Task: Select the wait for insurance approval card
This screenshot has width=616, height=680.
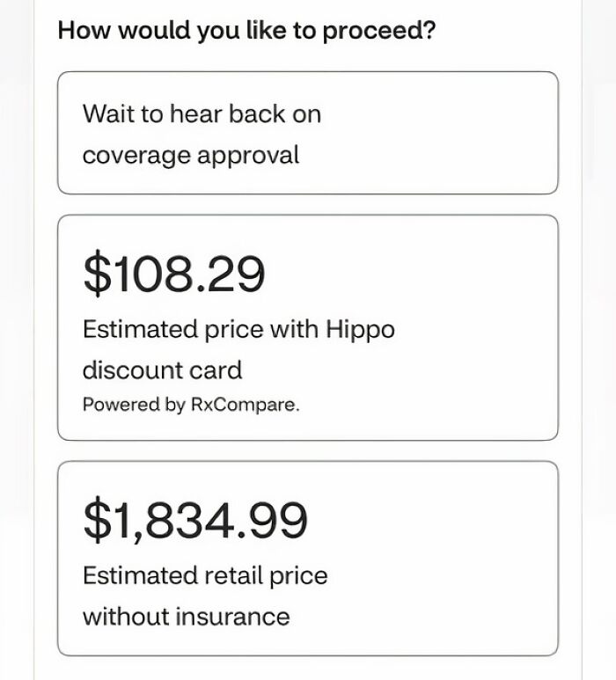Action: [x=308, y=133]
